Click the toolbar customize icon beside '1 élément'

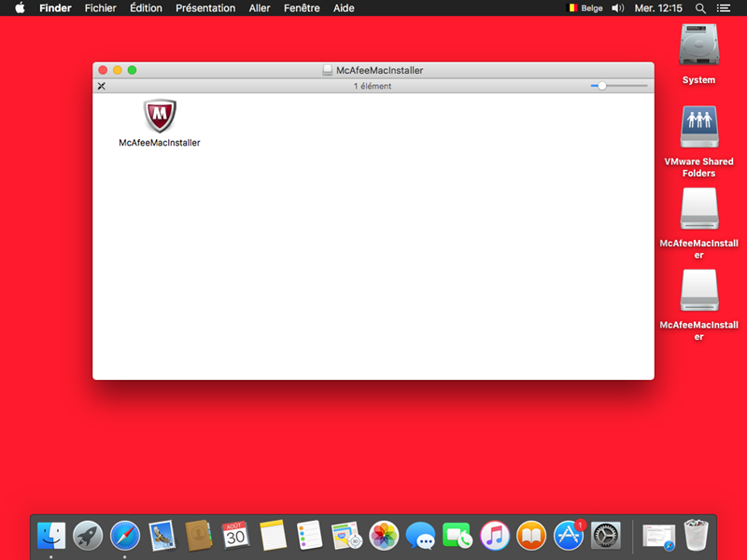pyautogui.click(x=102, y=86)
